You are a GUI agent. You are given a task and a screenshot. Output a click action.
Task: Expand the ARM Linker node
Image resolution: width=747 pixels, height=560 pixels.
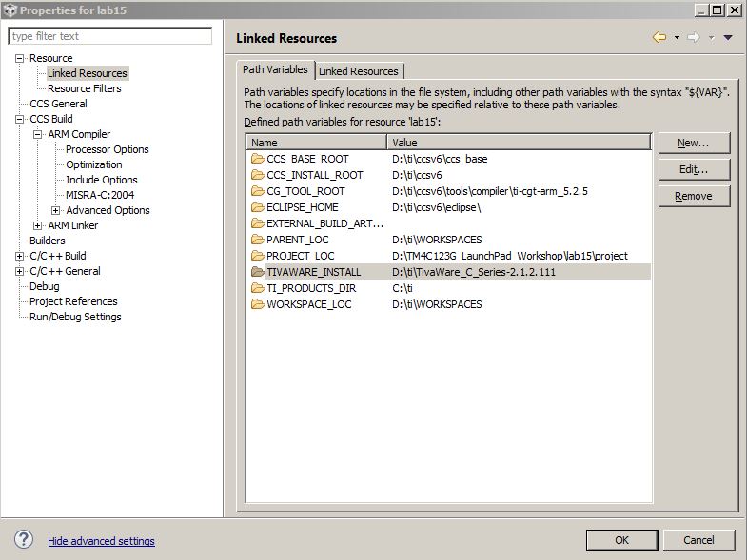38,225
